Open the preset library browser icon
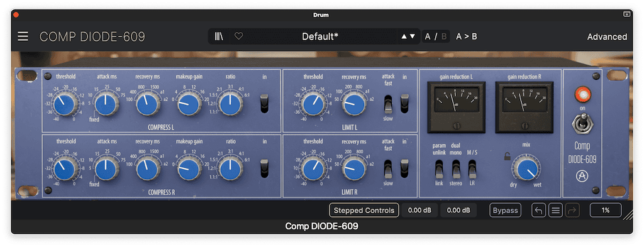 (219, 36)
